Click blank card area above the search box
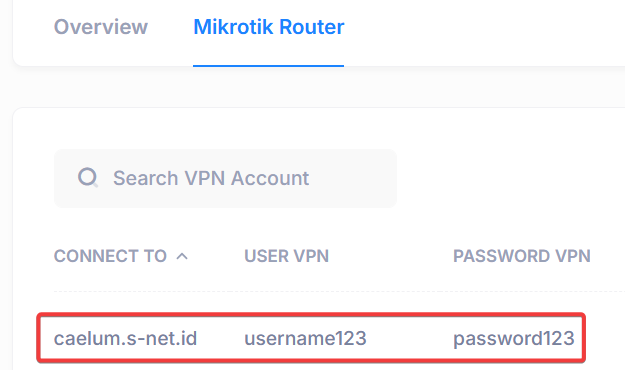This screenshot has width=625, height=370. [x=319, y=128]
